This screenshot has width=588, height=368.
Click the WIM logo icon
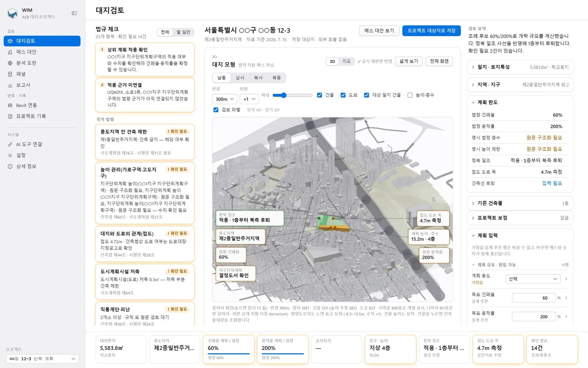click(x=12, y=14)
